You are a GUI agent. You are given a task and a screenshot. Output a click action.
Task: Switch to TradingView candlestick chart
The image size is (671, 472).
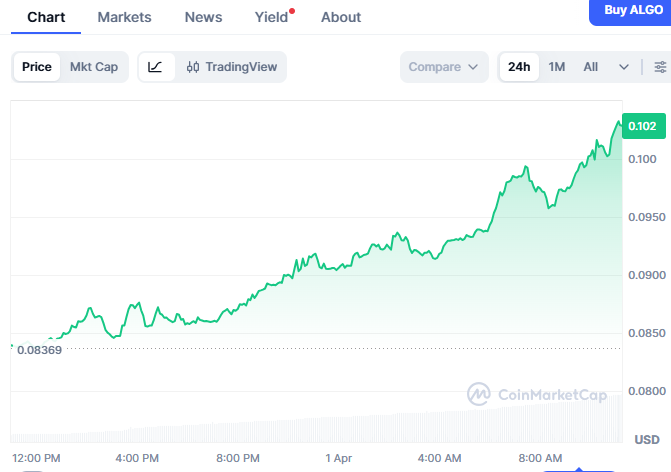231,67
